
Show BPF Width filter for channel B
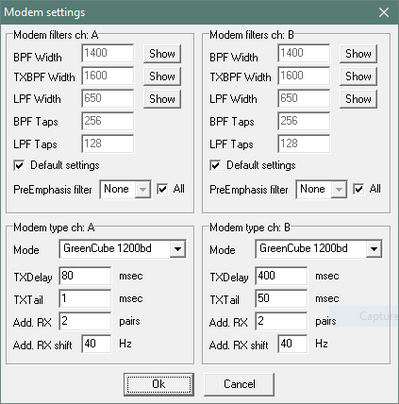[358, 54]
